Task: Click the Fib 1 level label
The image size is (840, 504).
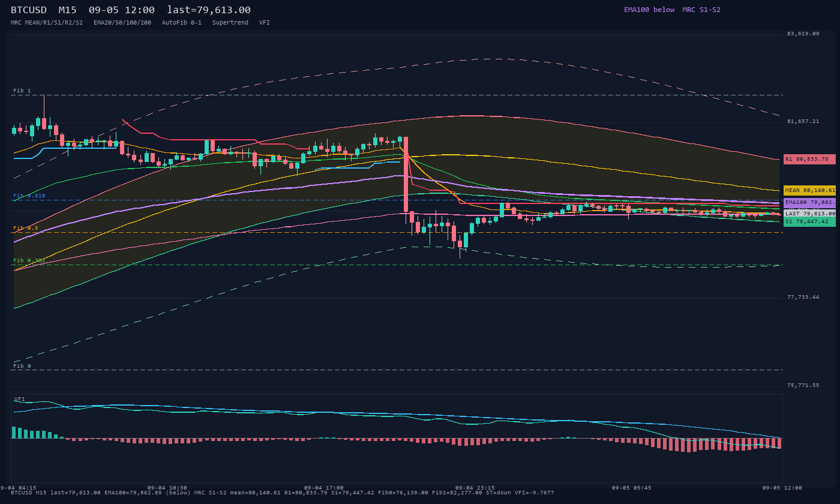Action: coord(22,91)
